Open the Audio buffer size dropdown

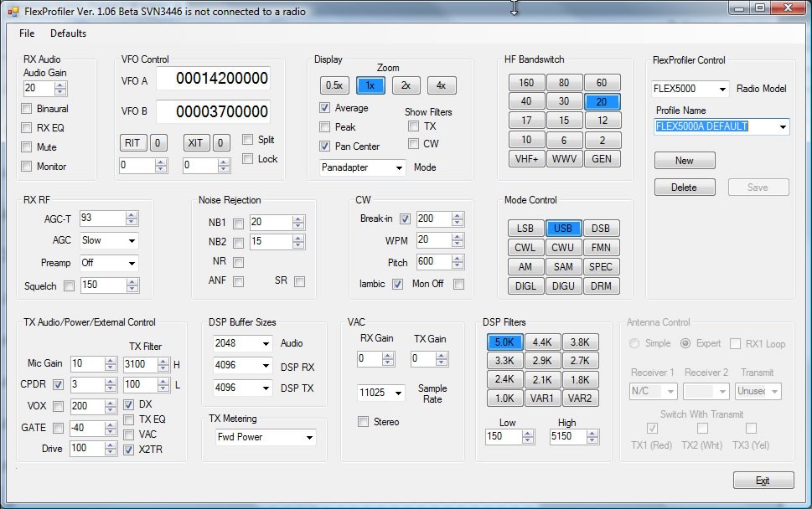pos(266,343)
